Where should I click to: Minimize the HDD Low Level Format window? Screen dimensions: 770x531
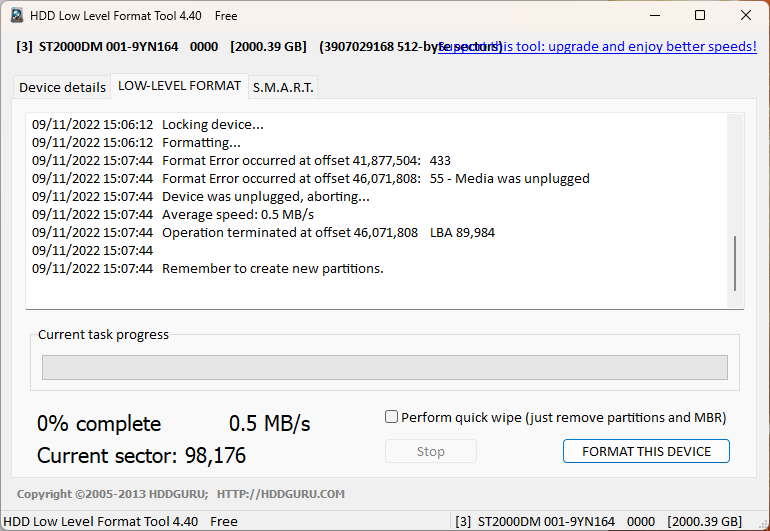click(655, 15)
